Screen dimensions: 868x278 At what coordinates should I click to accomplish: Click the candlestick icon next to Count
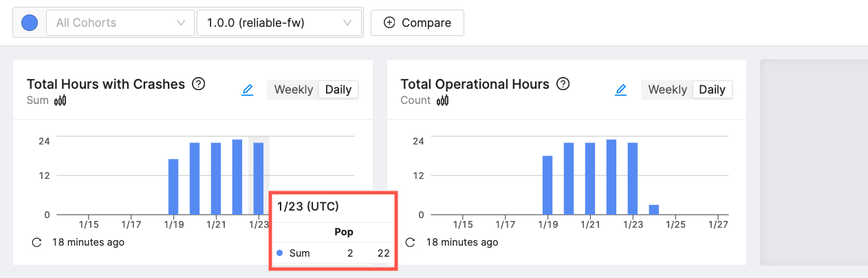[x=443, y=100]
